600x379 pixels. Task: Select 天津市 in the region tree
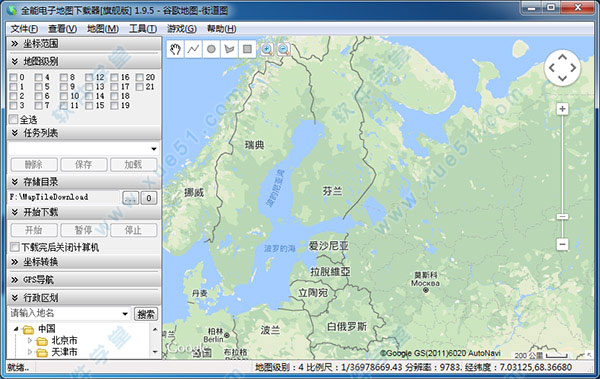64,352
